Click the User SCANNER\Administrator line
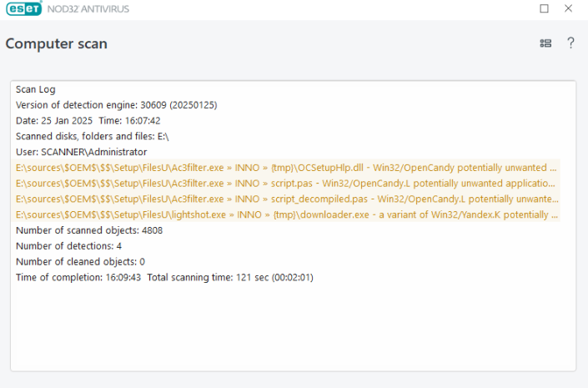This screenshot has height=388, width=588. tap(82, 152)
